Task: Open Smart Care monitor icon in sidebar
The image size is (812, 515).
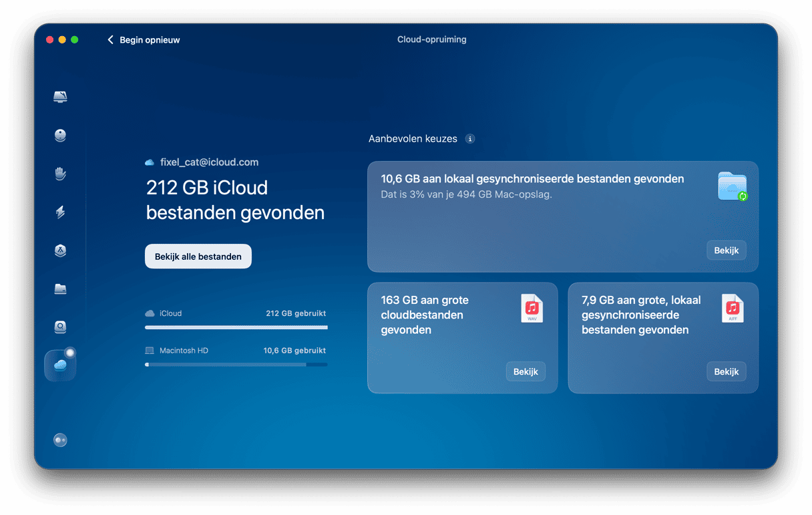Action: click(x=60, y=97)
